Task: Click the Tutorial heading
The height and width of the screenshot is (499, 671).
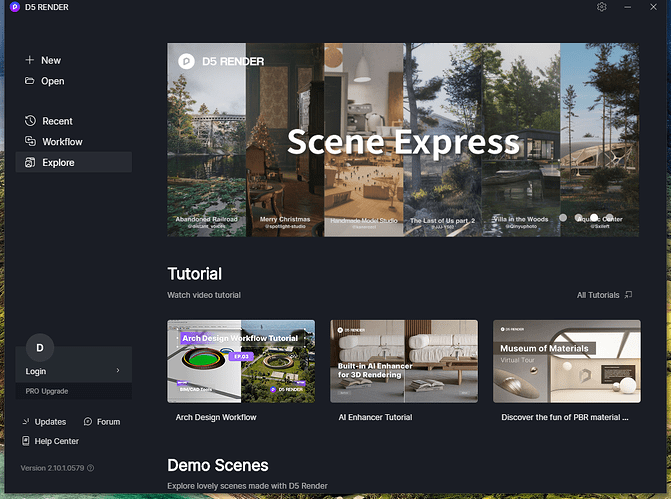Action: [195, 274]
